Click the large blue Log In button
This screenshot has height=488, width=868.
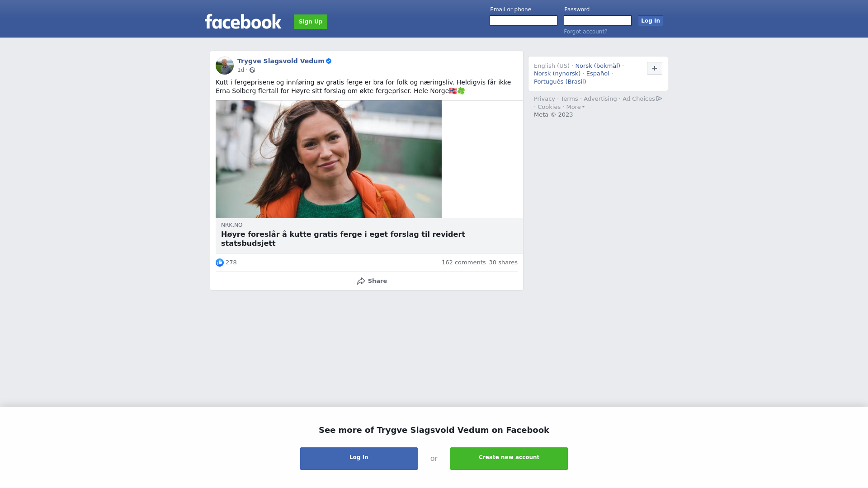coord(359,459)
